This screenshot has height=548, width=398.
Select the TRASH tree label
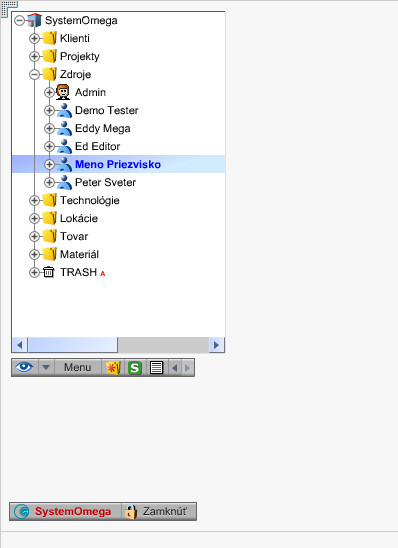(x=78, y=272)
